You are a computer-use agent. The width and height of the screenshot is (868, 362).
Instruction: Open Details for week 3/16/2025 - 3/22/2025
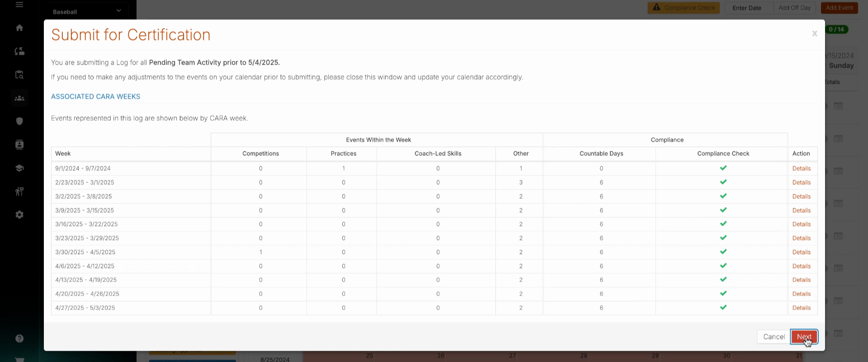click(802, 224)
